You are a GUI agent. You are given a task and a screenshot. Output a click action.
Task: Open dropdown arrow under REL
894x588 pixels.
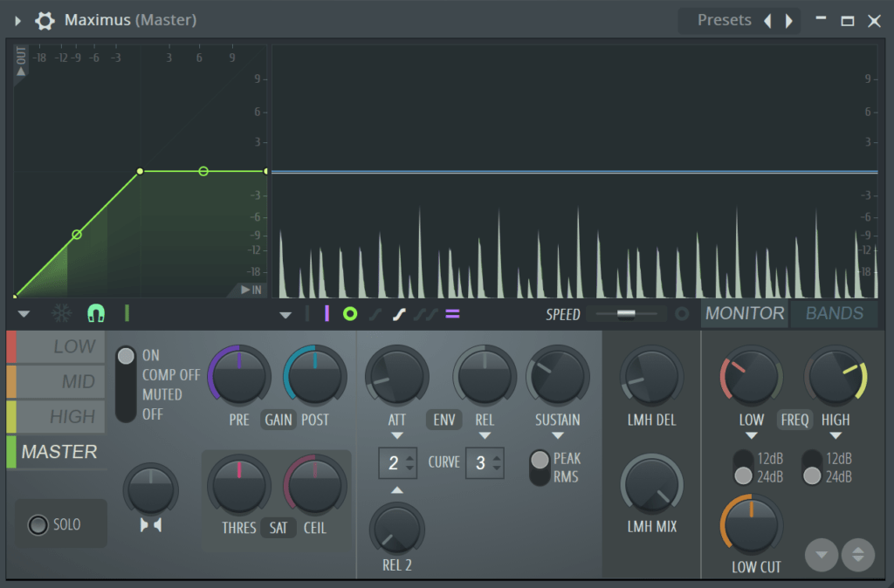[485, 436]
